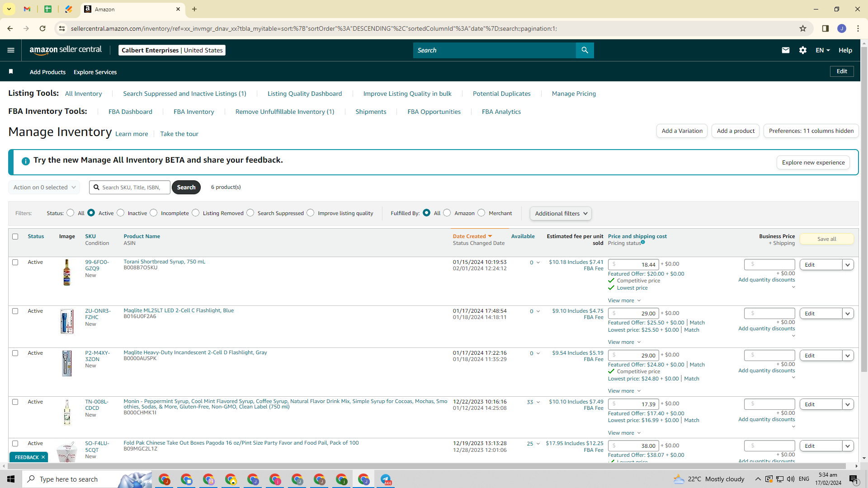
Task: Close the Feedback tab with the X
Action: (43, 457)
